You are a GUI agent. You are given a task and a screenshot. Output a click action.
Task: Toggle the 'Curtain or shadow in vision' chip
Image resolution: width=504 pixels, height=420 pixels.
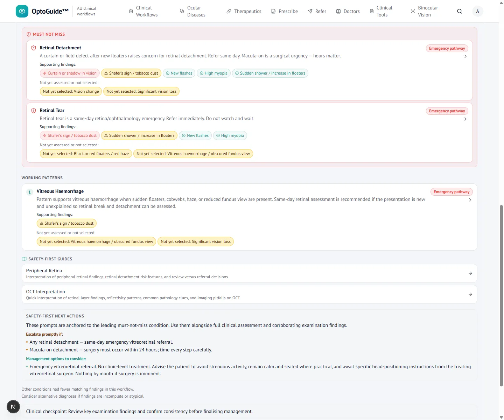[70, 73]
